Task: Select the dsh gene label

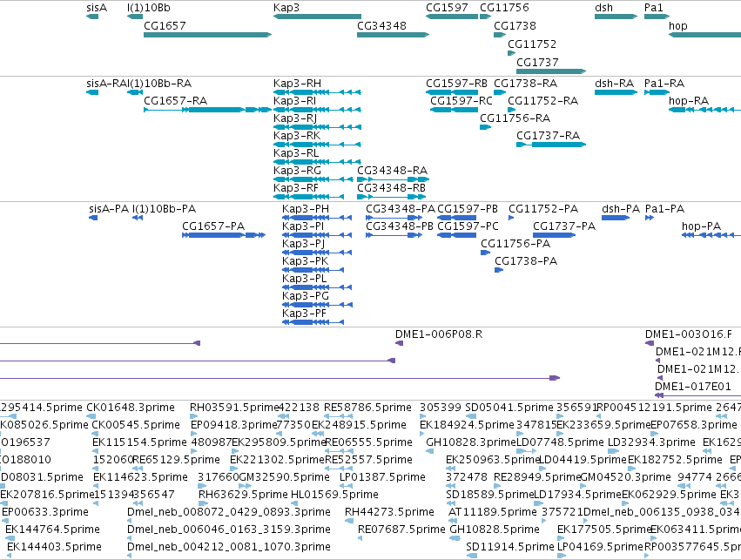Action: [x=603, y=8]
